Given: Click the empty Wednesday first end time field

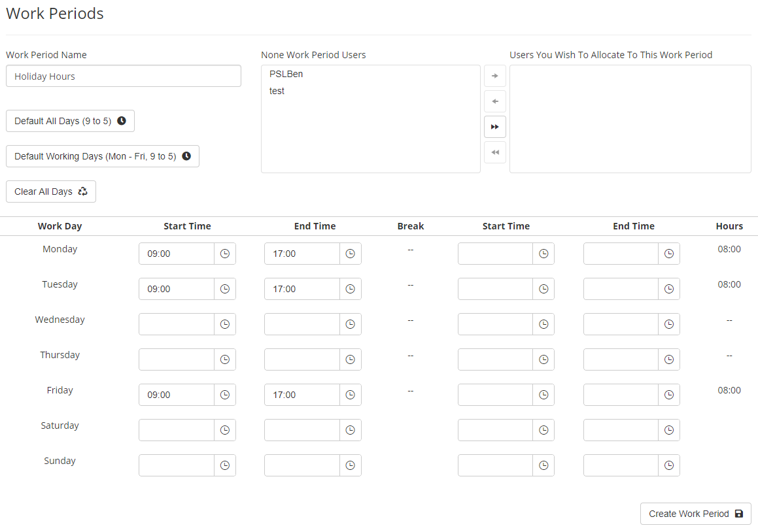Looking at the screenshot, I should 302,324.
